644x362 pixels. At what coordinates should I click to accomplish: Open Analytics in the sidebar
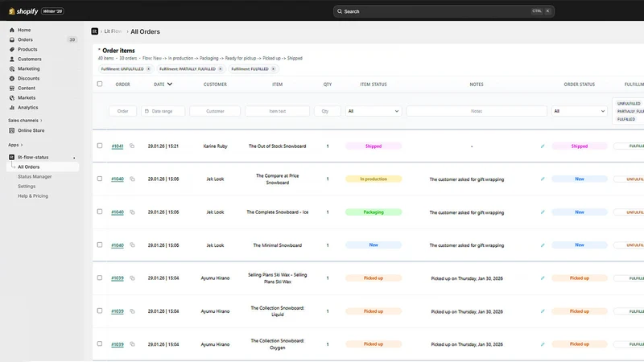[27, 108]
